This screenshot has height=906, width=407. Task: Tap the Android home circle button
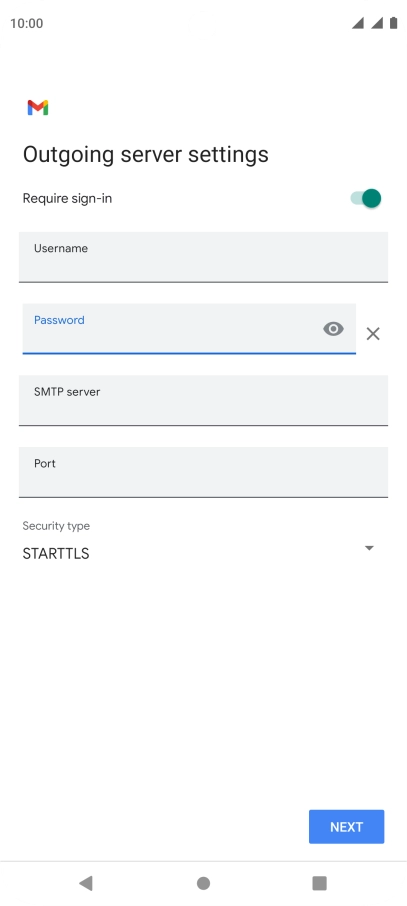pos(204,883)
